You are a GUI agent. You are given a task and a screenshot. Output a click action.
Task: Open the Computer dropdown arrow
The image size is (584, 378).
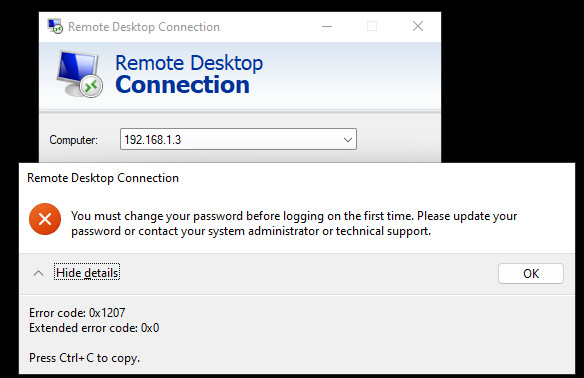347,140
